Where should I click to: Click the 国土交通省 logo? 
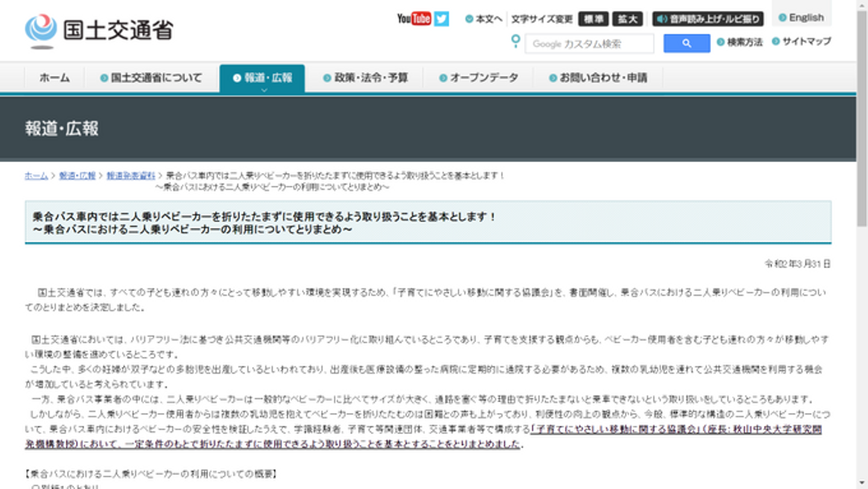point(99,30)
